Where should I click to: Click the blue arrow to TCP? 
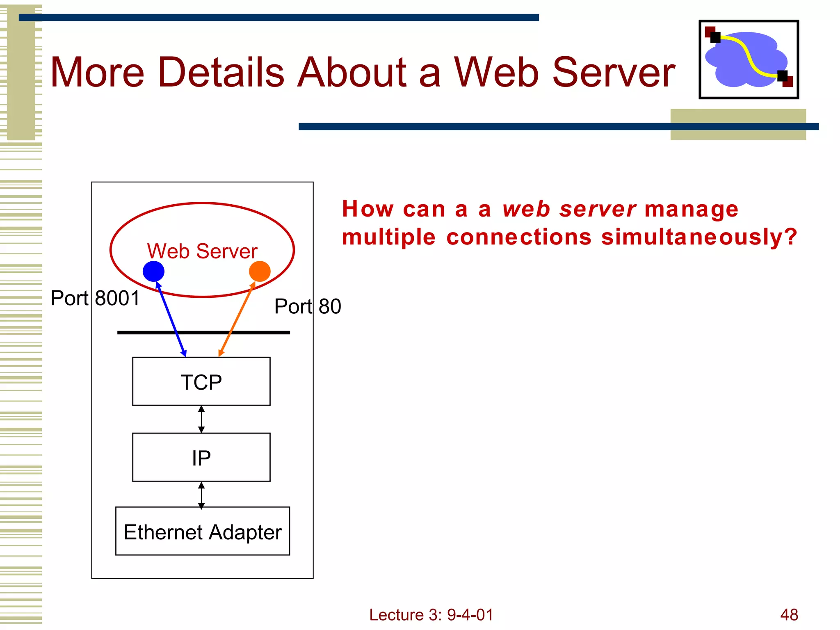tap(171, 320)
